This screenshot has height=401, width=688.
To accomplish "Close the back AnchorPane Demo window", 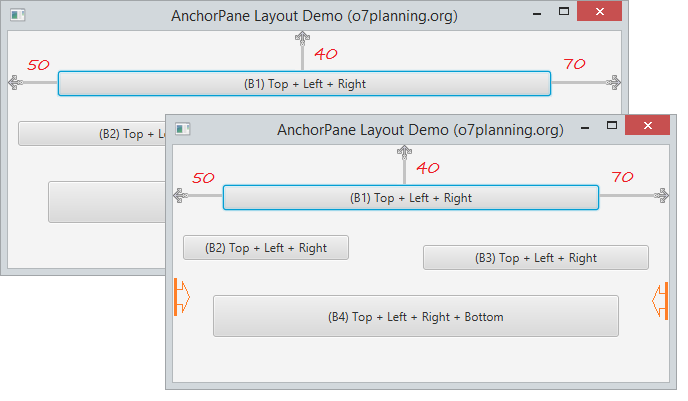I will pos(599,11).
